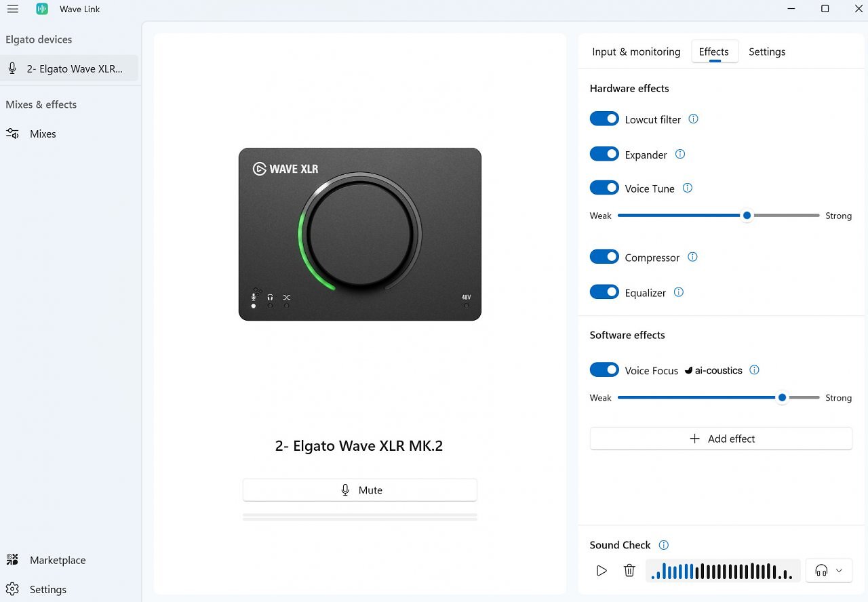The width and height of the screenshot is (868, 602).
Task: Click the Sound Check info icon
Action: [664, 545]
